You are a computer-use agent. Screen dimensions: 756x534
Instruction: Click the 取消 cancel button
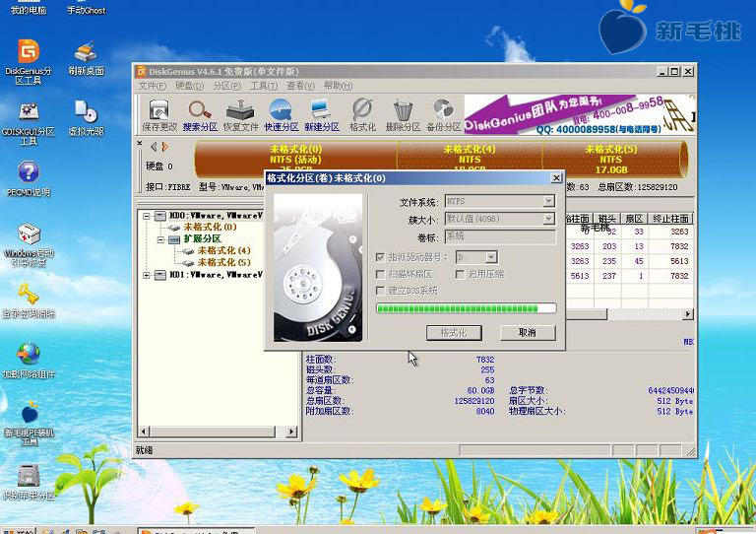coord(528,333)
